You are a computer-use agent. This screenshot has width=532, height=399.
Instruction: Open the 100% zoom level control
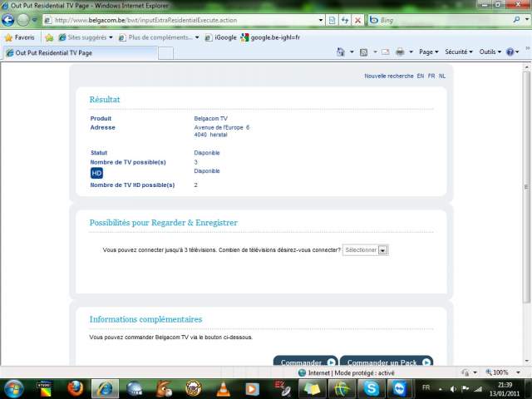[x=501, y=372]
